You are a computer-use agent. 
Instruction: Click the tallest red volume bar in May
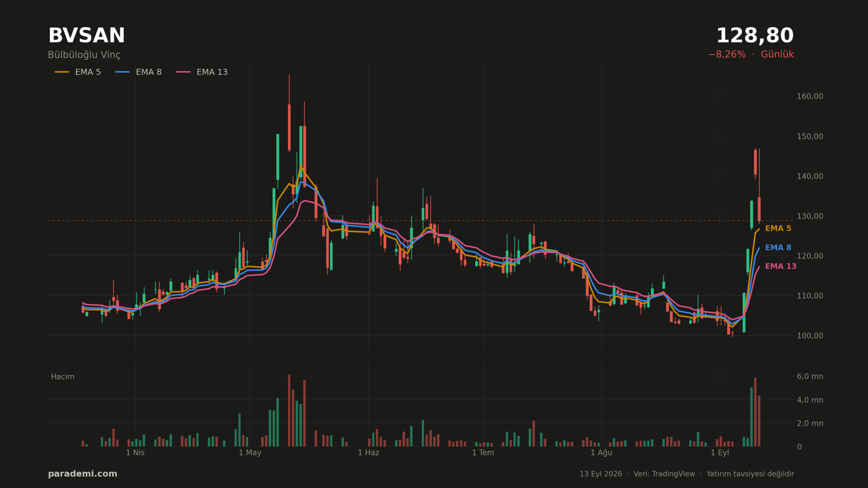click(x=289, y=410)
